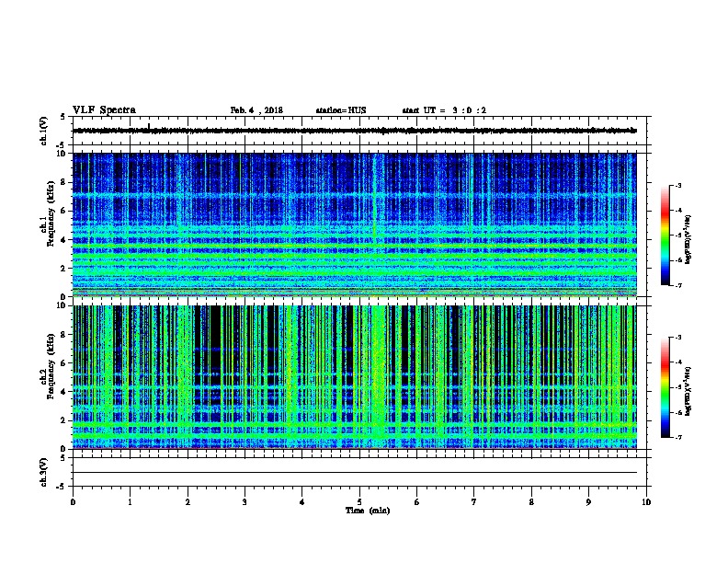Screen dimensions: 728x563
Task: Click the color bar beside ch.2 spectrogram
Action: 665,387
